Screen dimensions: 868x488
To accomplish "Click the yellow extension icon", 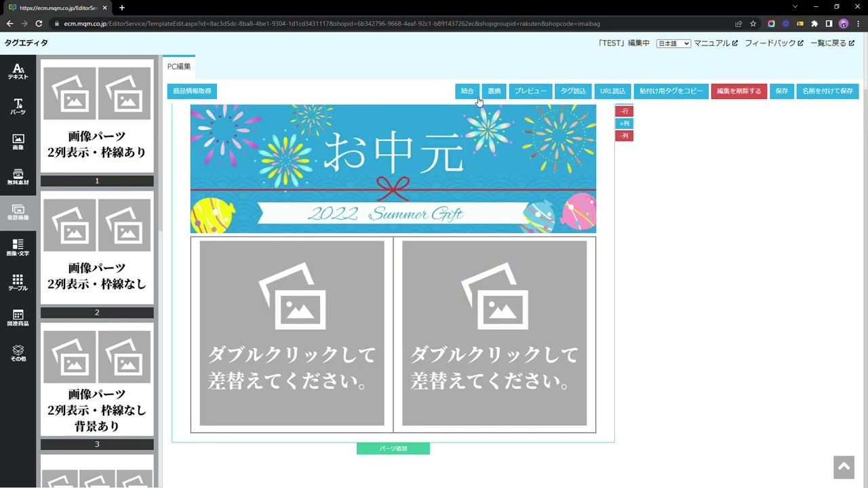I will click(800, 24).
